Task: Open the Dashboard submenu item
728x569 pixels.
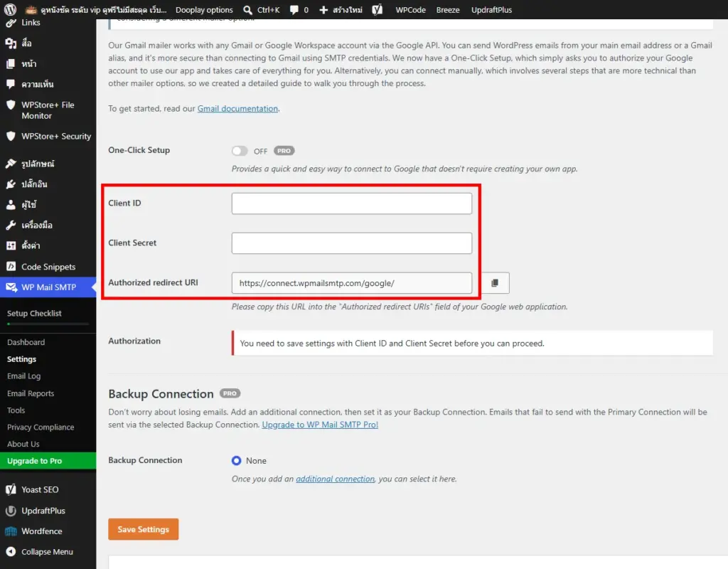Action: coord(26,342)
